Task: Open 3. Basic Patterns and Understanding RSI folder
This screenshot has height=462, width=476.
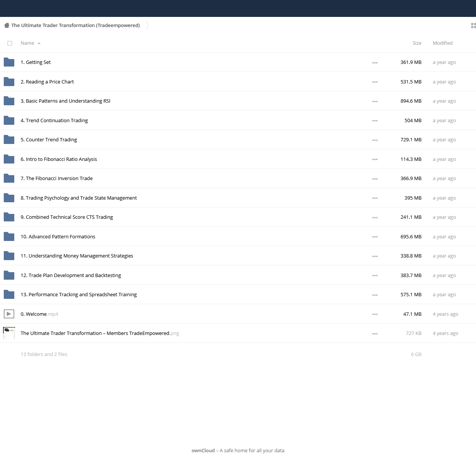Action: 65,101
